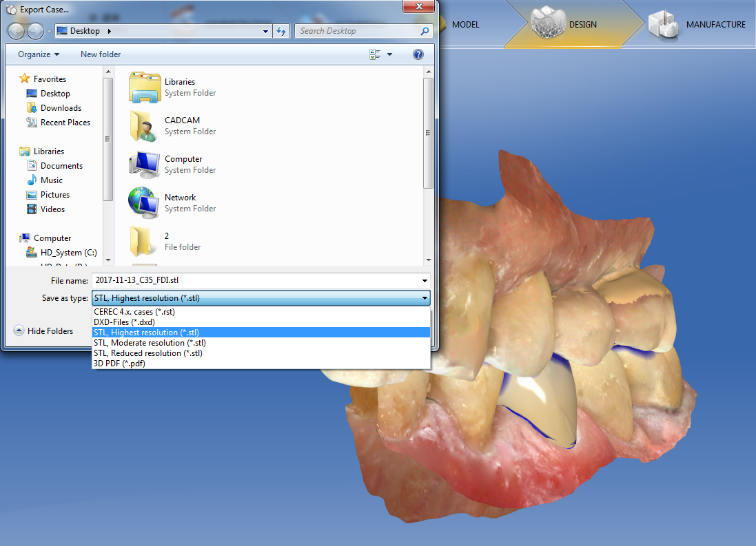Select Videos library
The width and height of the screenshot is (756, 546).
[x=45, y=209]
